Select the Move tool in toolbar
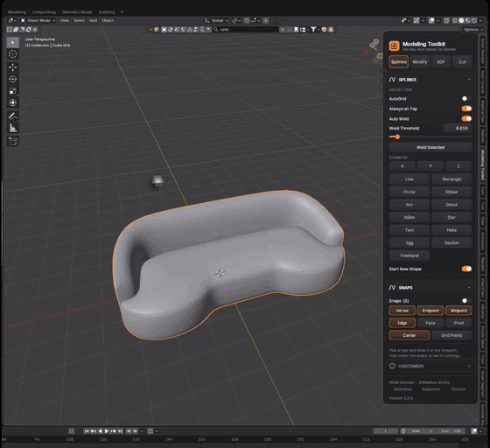 pos(13,67)
